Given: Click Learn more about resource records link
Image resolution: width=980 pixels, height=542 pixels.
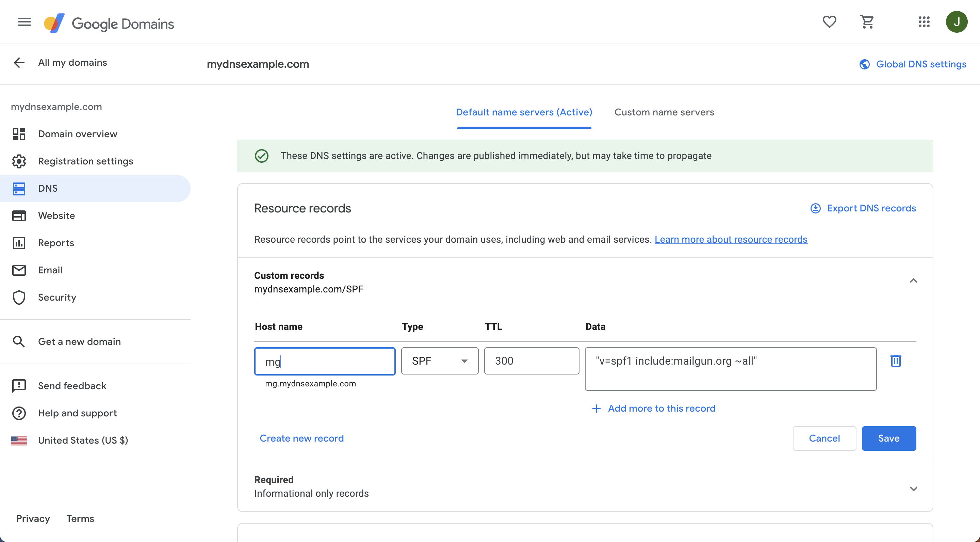Looking at the screenshot, I should click(x=731, y=239).
